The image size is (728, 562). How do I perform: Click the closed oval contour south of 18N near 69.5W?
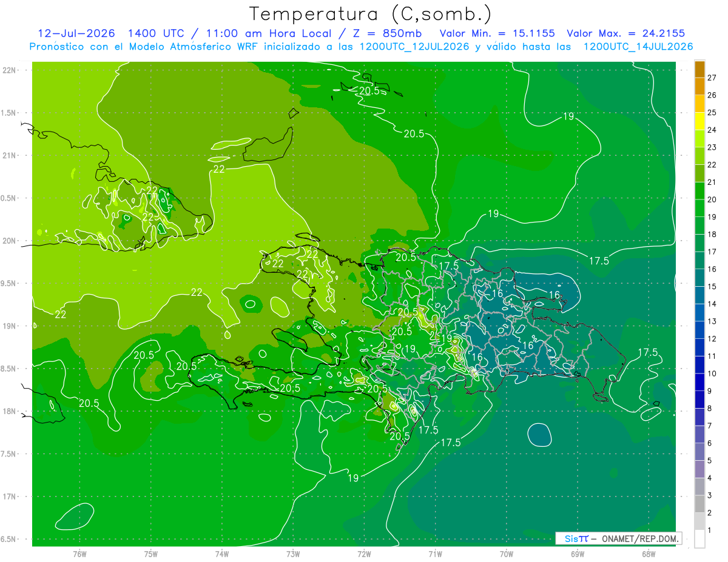pos(539,435)
